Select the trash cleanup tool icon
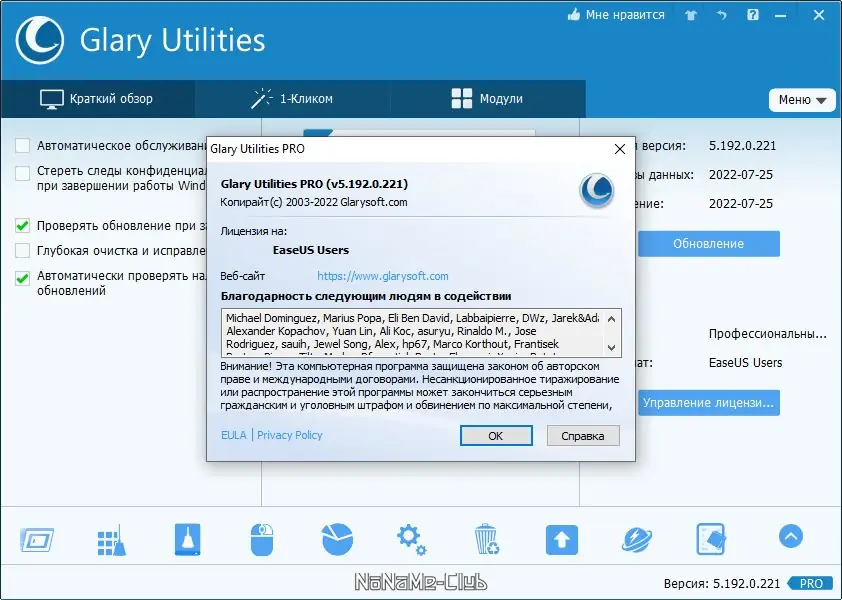The width and height of the screenshot is (842, 600). 487,538
